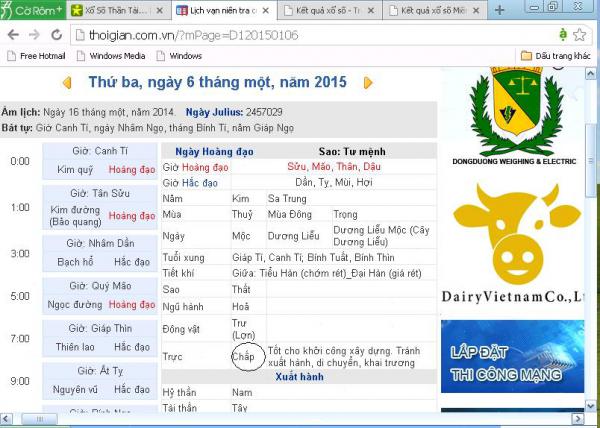Reload the page with the refresh icon

tap(56, 35)
